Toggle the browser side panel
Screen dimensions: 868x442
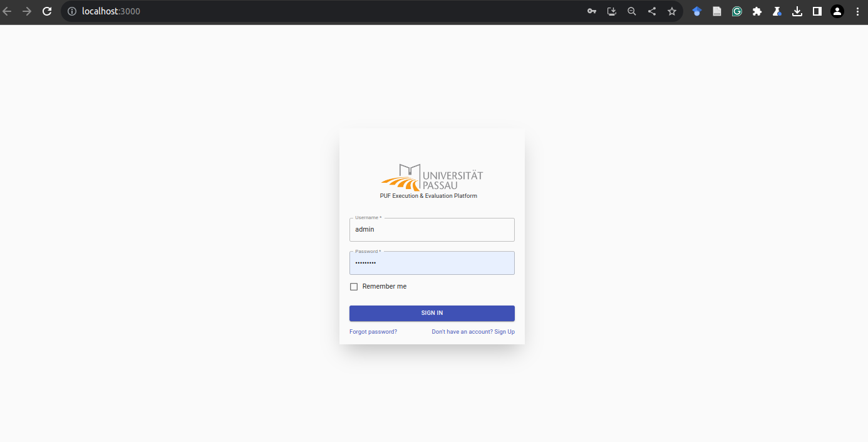817,11
